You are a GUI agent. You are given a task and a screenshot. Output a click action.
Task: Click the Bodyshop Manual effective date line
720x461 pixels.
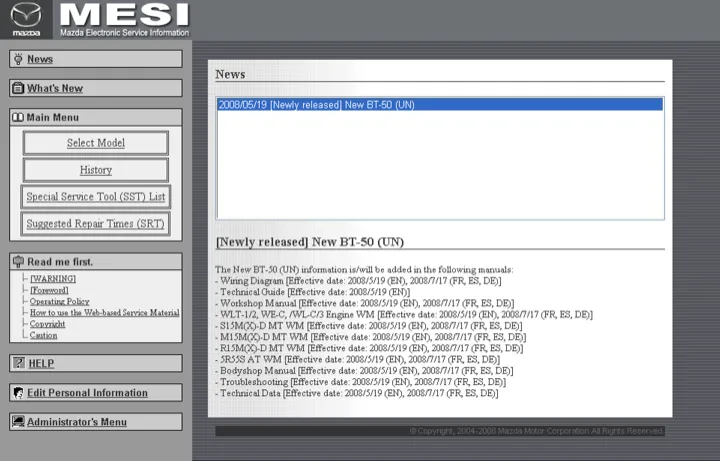pyautogui.click(x=364, y=371)
